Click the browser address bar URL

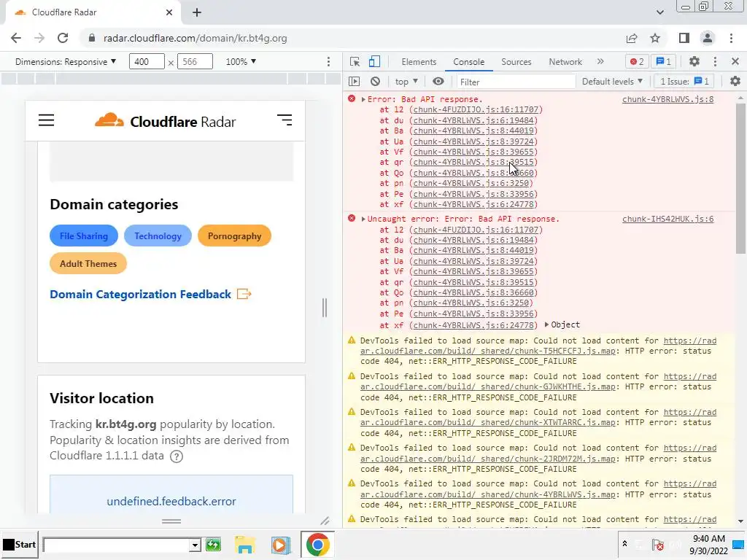pyautogui.click(x=196, y=38)
